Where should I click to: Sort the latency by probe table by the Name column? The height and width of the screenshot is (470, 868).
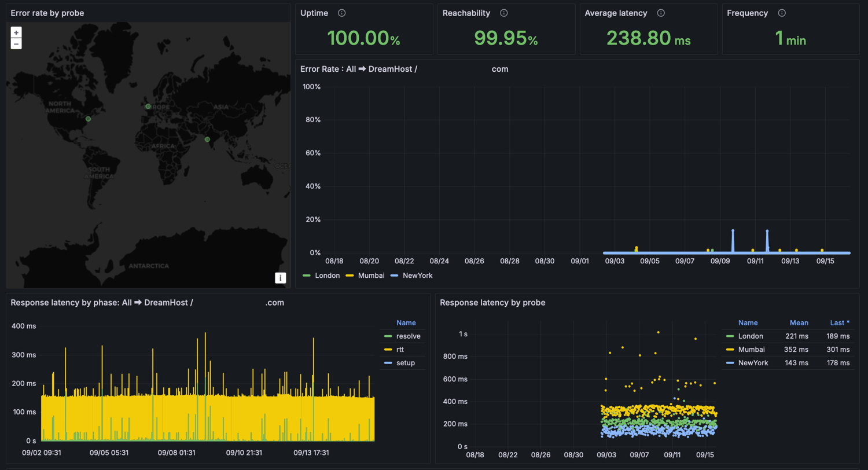pos(748,322)
